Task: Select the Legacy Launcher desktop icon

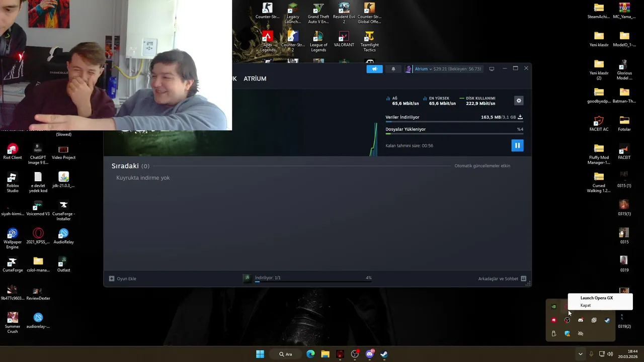Action: (x=293, y=14)
